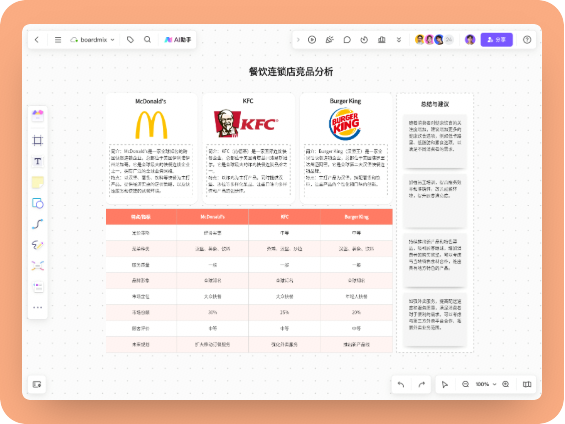This screenshot has width=565, height=424.
Task: Open help question mark icon
Action: tap(527, 40)
